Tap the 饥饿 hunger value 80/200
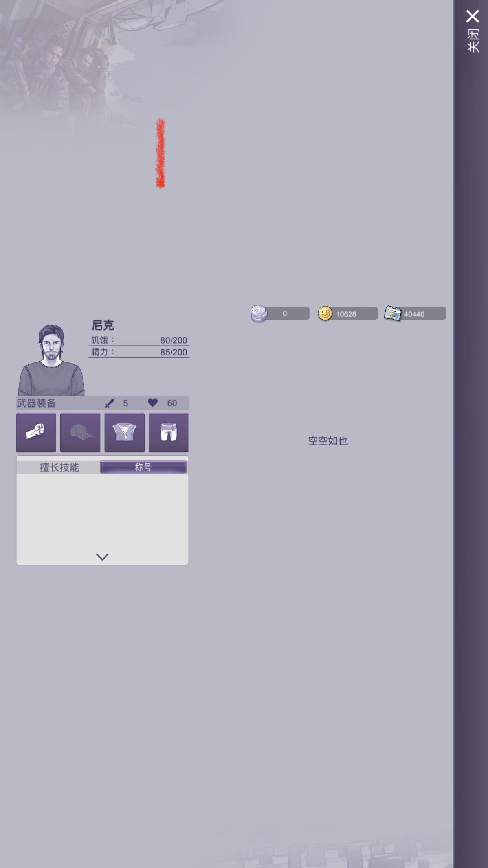This screenshot has width=488, height=868. click(x=173, y=340)
